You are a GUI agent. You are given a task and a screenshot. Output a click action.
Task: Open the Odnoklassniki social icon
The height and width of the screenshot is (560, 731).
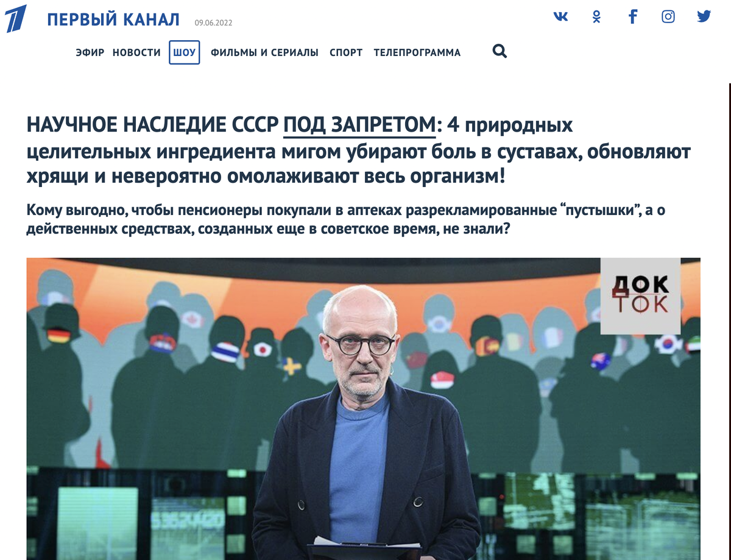[x=596, y=17]
